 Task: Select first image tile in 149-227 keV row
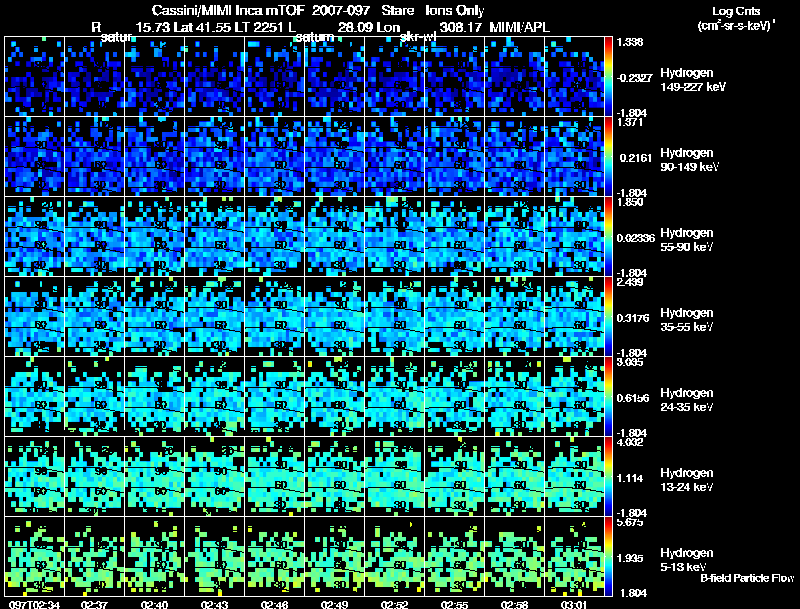[34, 77]
